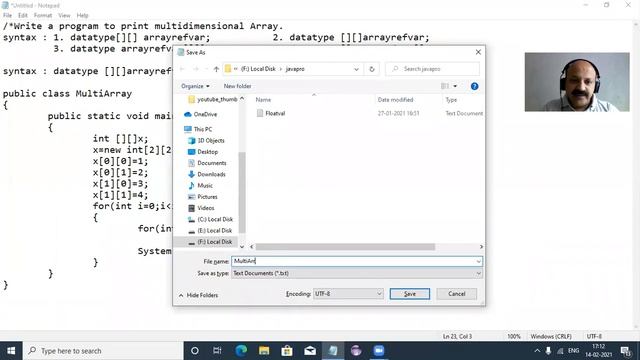Select the Floatval text file
This screenshot has width=640, height=360.
coord(271,113)
